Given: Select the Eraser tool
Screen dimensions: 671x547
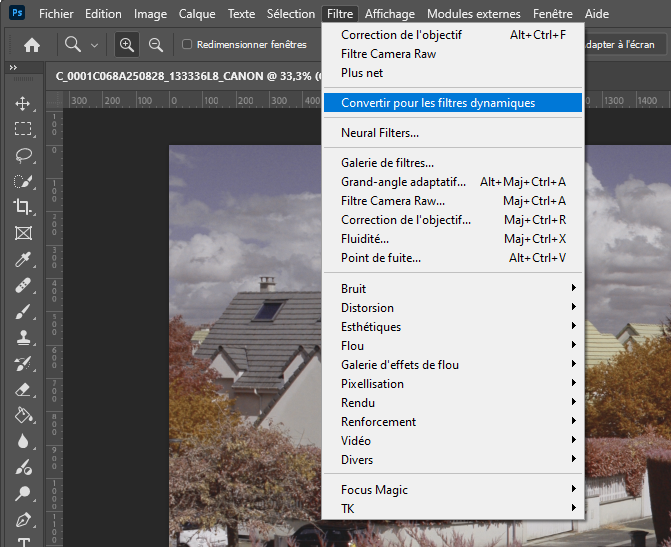Looking at the screenshot, I should click(24, 390).
